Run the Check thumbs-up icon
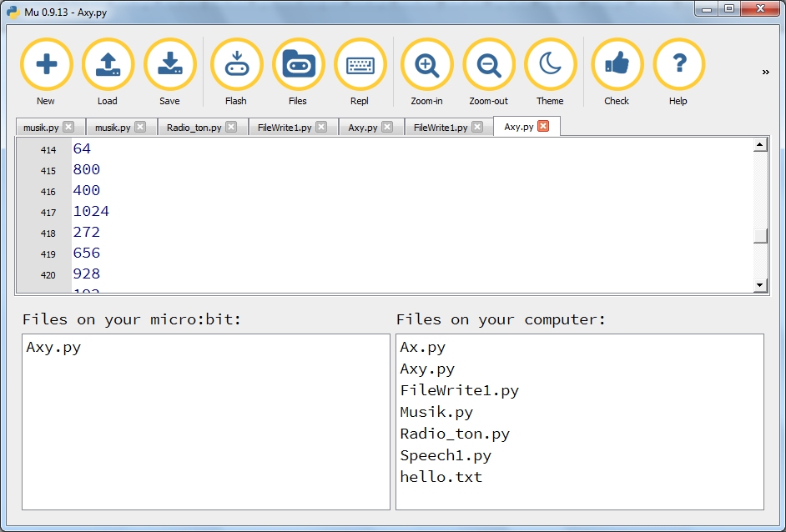 click(x=617, y=65)
